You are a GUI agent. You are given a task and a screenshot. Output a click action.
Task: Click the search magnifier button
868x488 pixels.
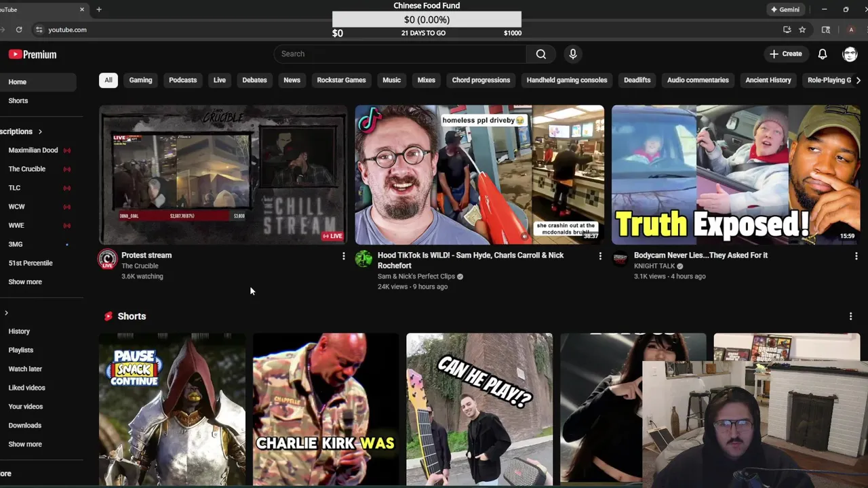(x=540, y=54)
